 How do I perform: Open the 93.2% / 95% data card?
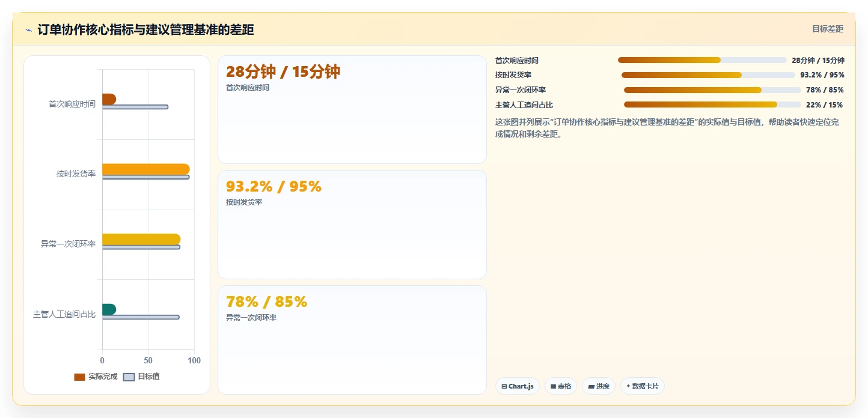pyautogui.click(x=352, y=225)
